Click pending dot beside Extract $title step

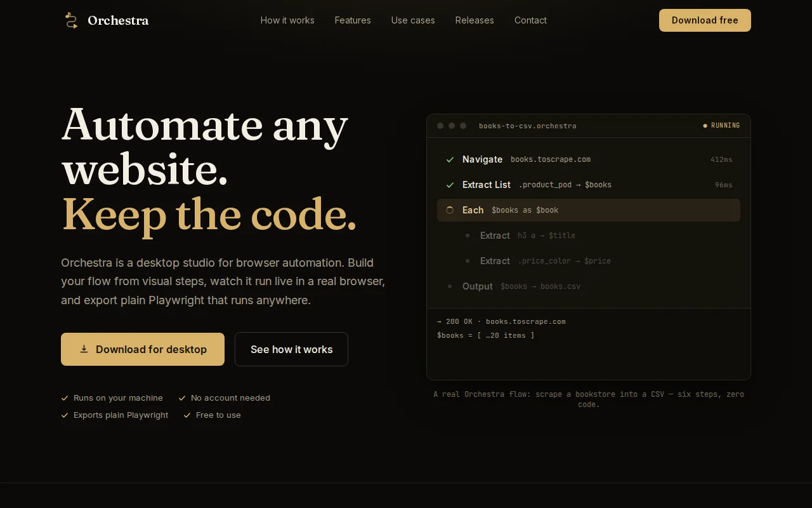click(x=468, y=236)
